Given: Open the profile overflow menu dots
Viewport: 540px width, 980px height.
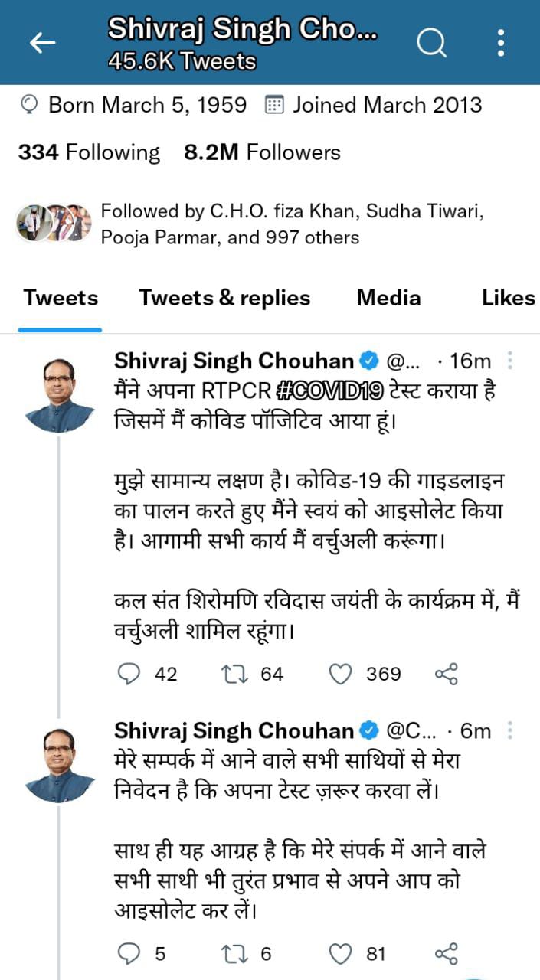Looking at the screenshot, I should pos(501,43).
